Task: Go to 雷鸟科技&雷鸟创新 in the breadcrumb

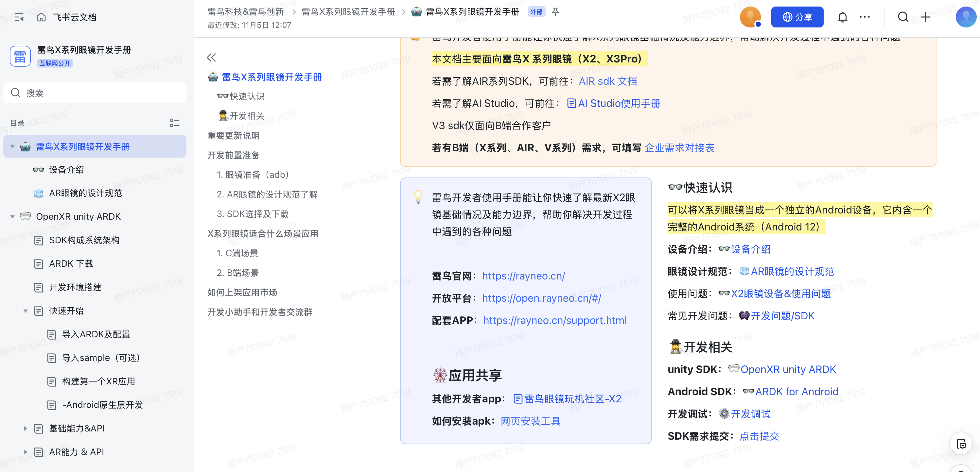Action: (245, 12)
